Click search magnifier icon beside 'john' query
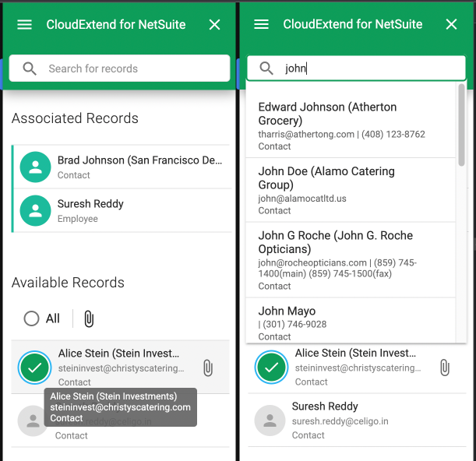This screenshot has height=461, width=476. pyautogui.click(x=266, y=69)
